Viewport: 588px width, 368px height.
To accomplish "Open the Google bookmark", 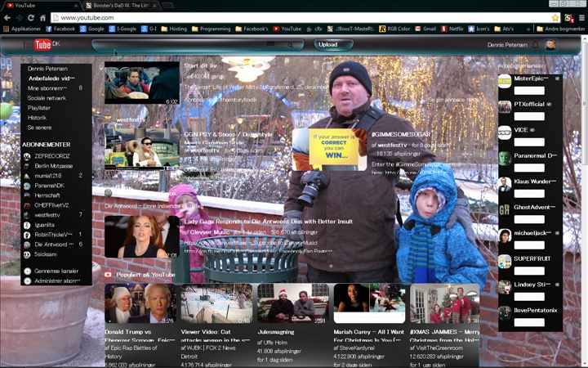I will click(x=91, y=29).
